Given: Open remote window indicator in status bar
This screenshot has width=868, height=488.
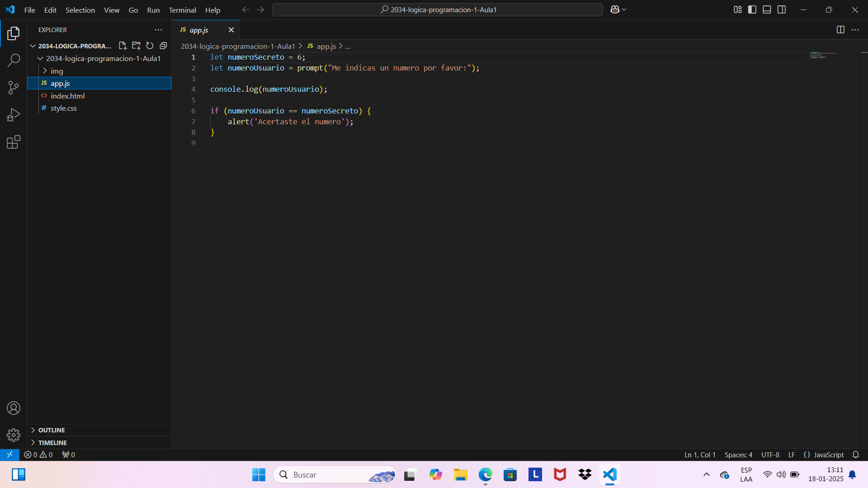Looking at the screenshot, I should [9, 455].
